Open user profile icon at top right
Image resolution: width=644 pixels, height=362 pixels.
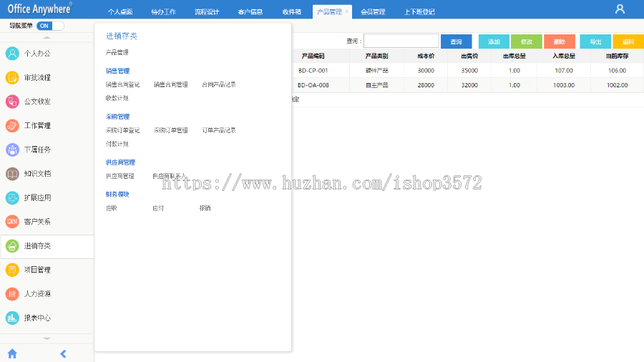[620, 9]
